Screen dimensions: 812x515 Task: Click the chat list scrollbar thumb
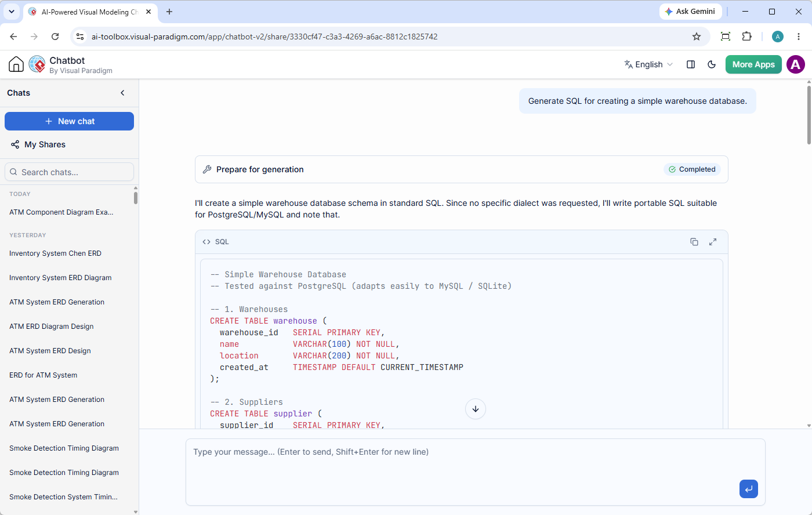[136, 198]
